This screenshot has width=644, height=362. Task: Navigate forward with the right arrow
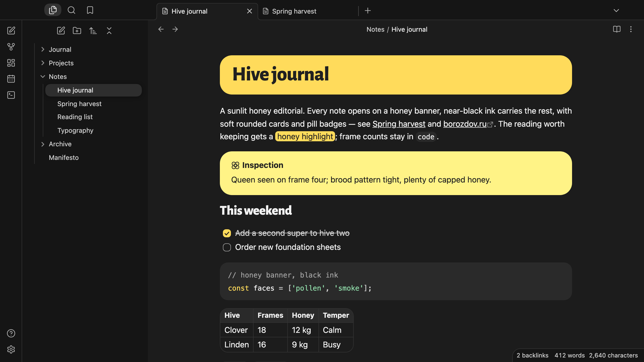coord(175,29)
